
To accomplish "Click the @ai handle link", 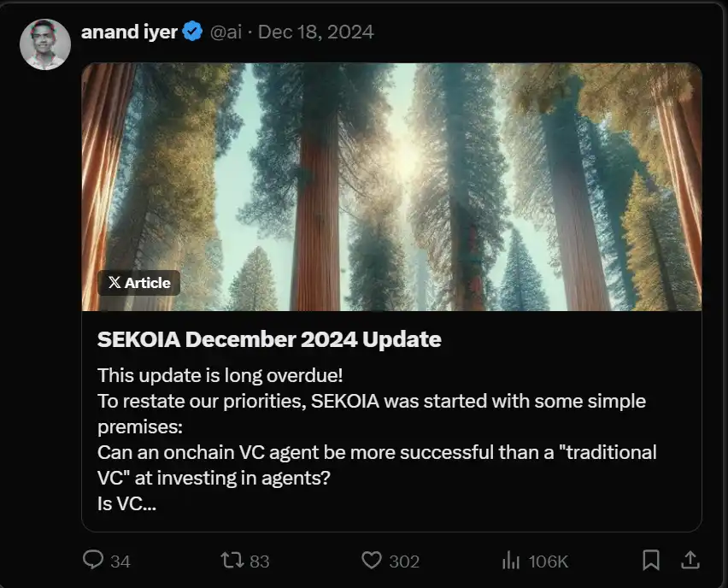I will tap(226, 32).
